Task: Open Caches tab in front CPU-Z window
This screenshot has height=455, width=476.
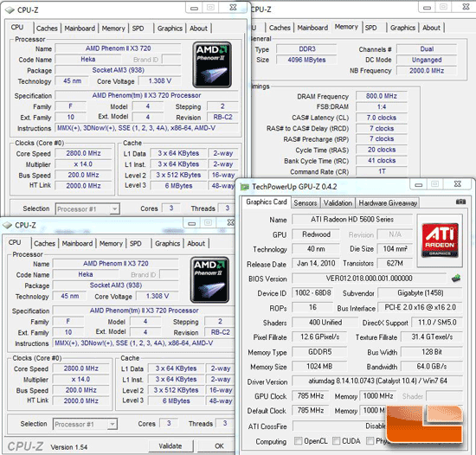Action: (44, 243)
